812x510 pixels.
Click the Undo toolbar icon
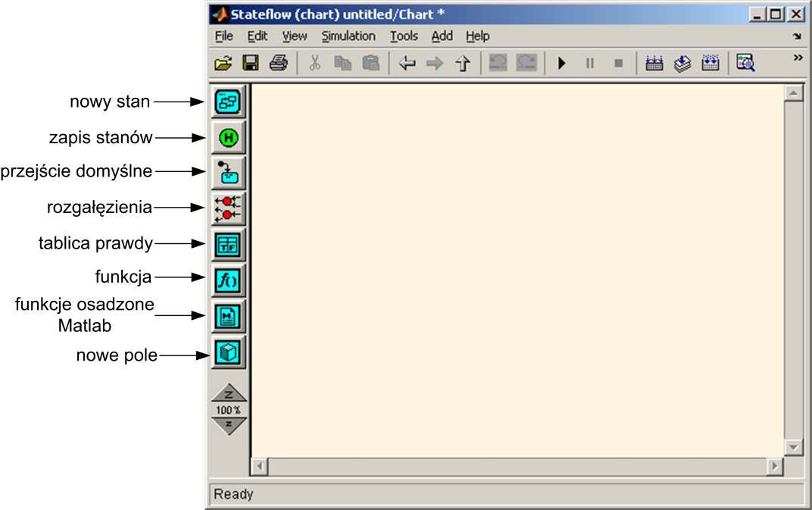point(498,63)
